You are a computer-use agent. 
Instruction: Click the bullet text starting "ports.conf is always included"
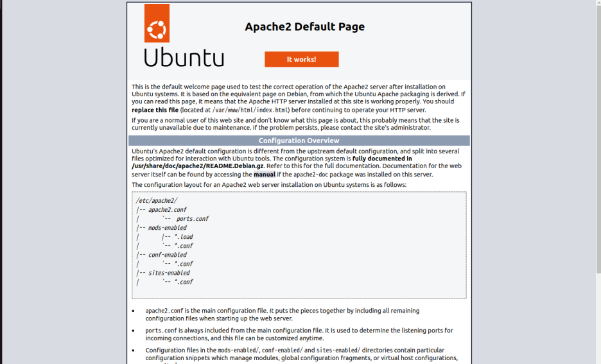click(x=299, y=334)
